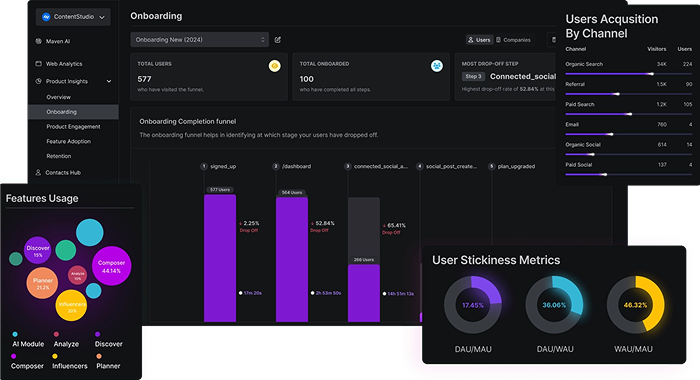Screen dimensions: 700x380
Task: Click the Referral channel slider
Action: (x=629, y=94)
